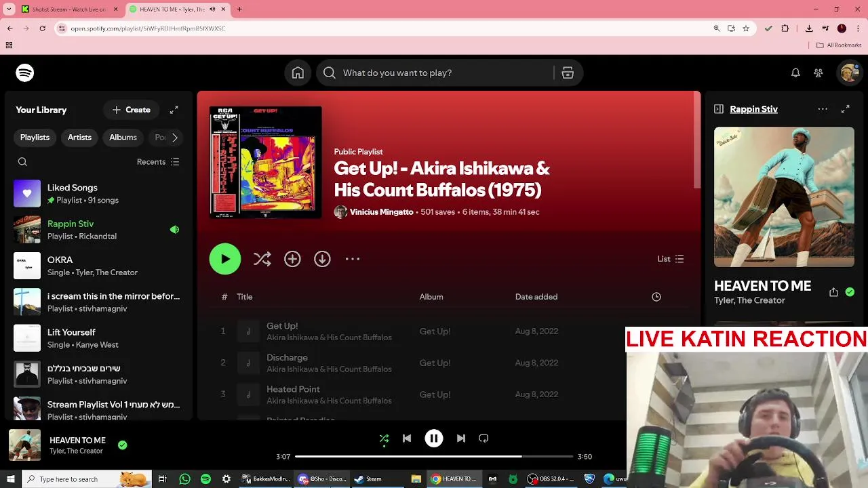Select the Heated Point track title

(293, 389)
